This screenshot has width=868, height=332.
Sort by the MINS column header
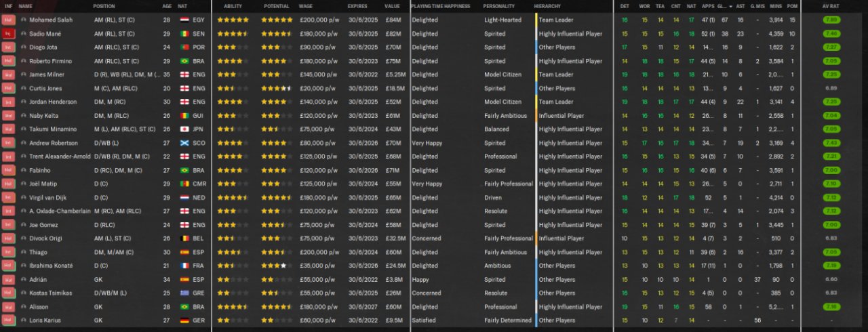point(776,6)
